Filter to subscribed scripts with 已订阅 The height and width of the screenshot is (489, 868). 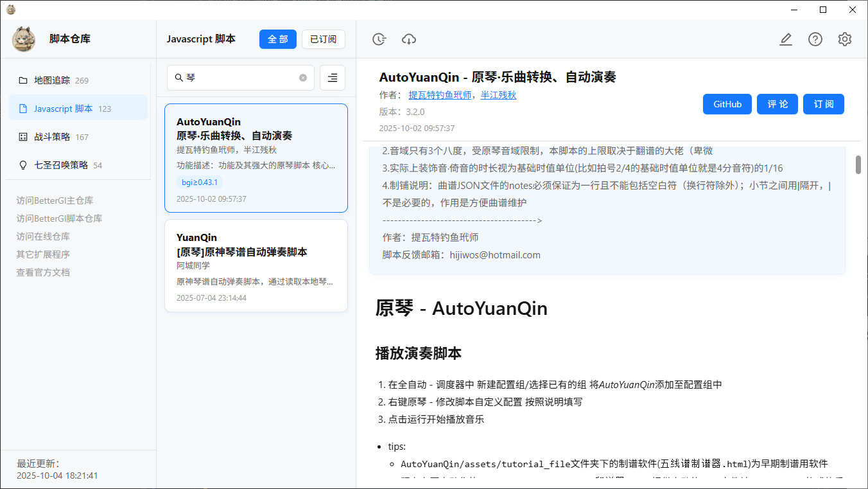324,39
